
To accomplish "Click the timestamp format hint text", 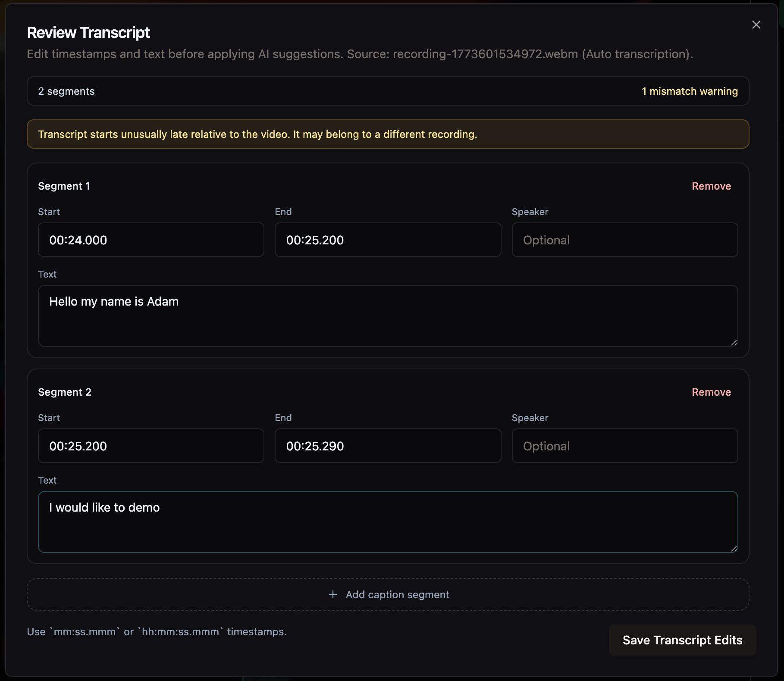I will (157, 631).
